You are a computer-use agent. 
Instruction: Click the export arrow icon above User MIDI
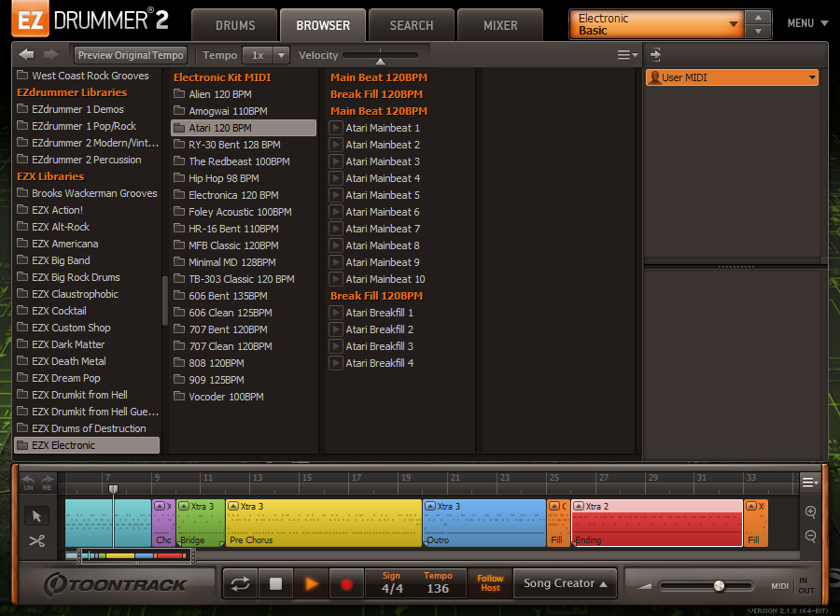655,55
